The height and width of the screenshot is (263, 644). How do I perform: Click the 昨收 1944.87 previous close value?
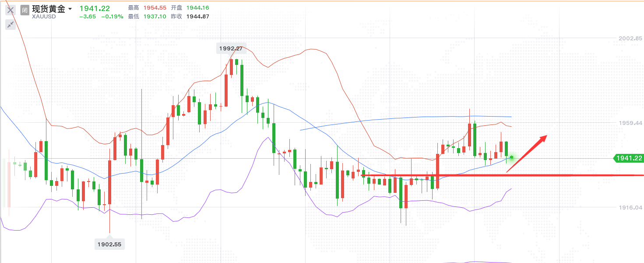click(x=197, y=17)
